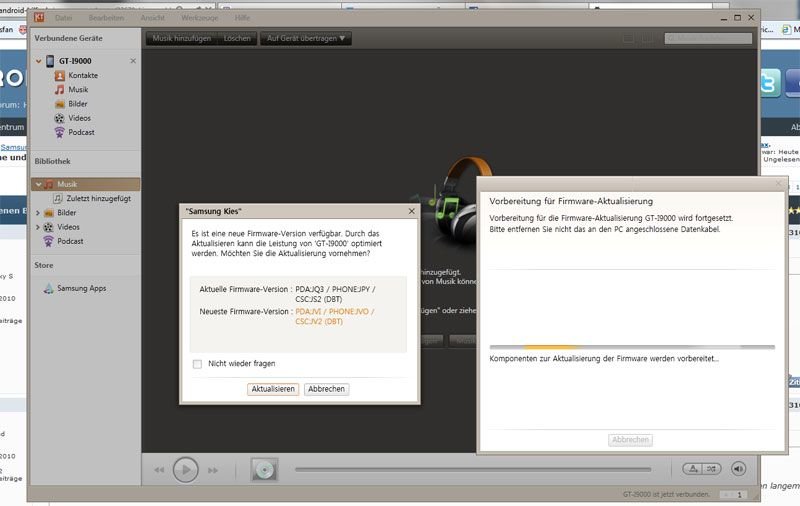Close the Vorbereitung für Firmware-Aktualisierung window
This screenshot has width=800, height=506.
pyautogui.click(x=779, y=183)
